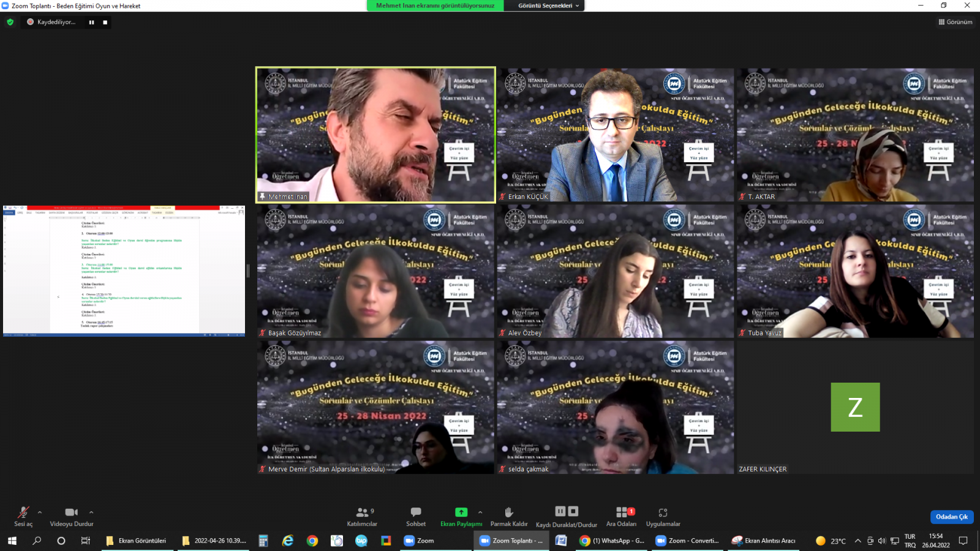Click the green encryption shield icon
Viewport: 980px width, 551px height.
pyautogui.click(x=10, y=22)
